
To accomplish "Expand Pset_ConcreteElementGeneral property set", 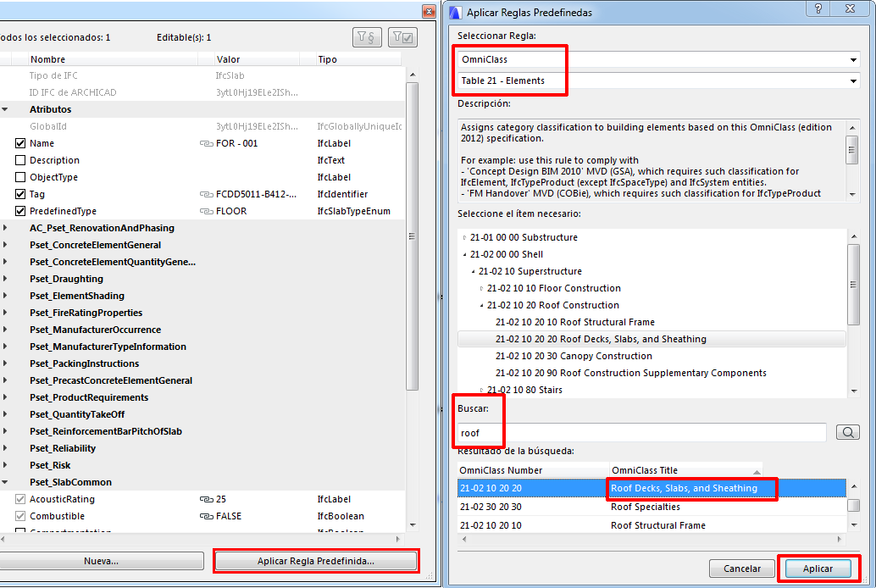I will coord(5,245).
